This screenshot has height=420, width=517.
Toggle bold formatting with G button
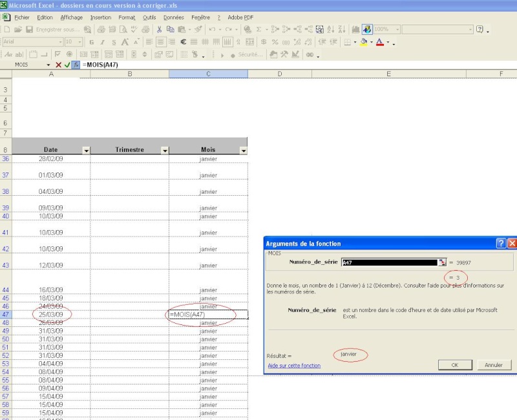click(x=92, y=42)
